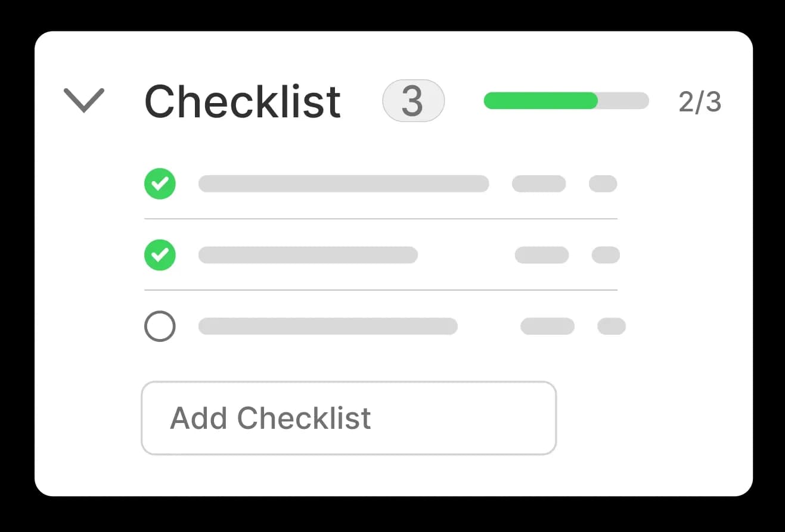The image size is (785, 532).
Task: Click the action pill next to the third item
Action: pyautogui.click(x=547, y=326)
